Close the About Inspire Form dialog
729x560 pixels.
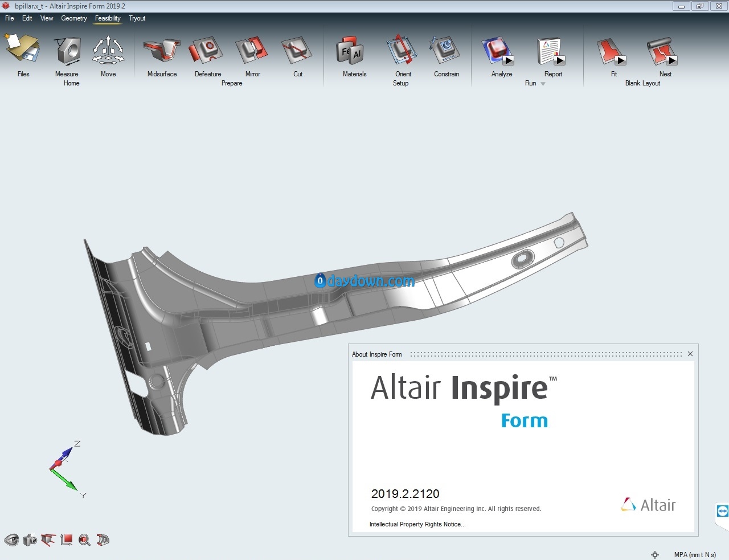(690, 354)
